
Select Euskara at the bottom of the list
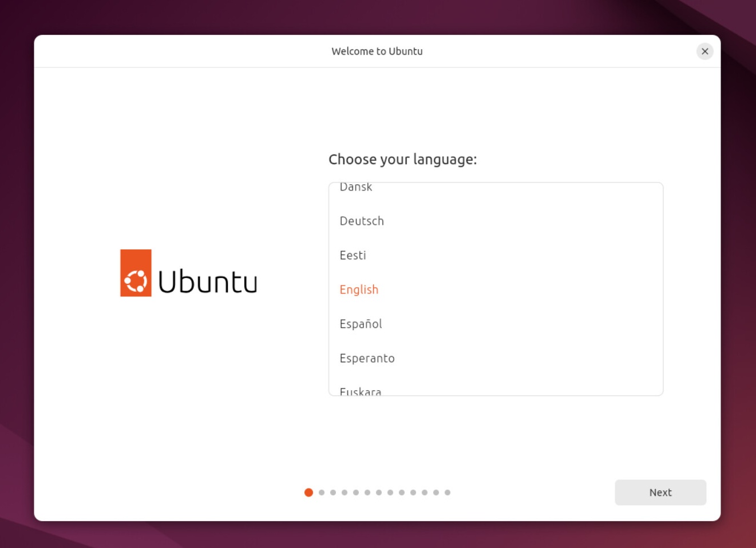[496, 386]
